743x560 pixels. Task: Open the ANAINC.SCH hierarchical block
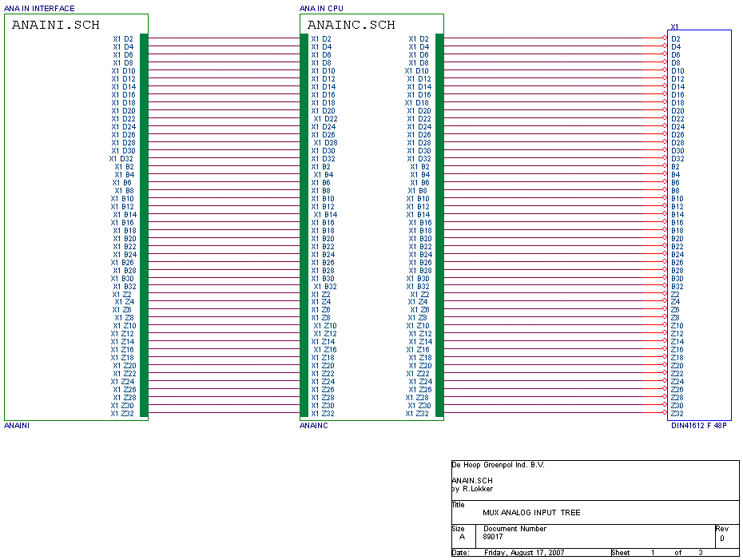click(350, 26)
